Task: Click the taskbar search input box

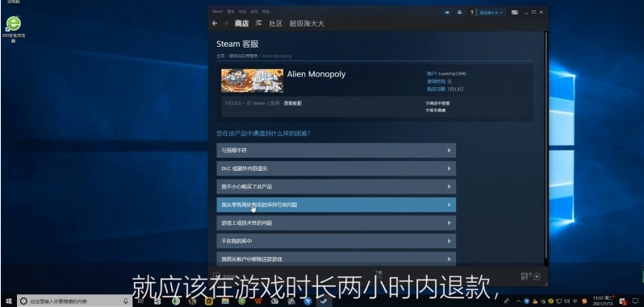Action: [75, 301]
